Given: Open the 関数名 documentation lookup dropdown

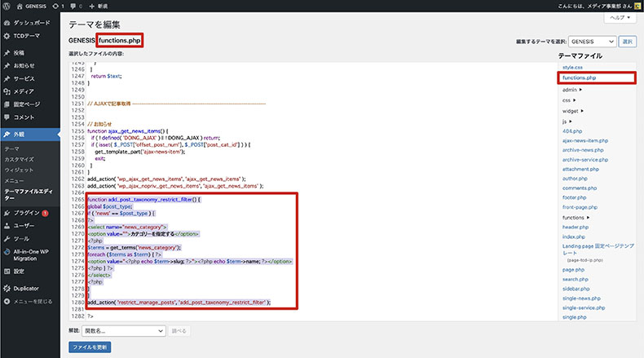Looking at the screenshot, I should pyautogui.click(x=124, y=331).
